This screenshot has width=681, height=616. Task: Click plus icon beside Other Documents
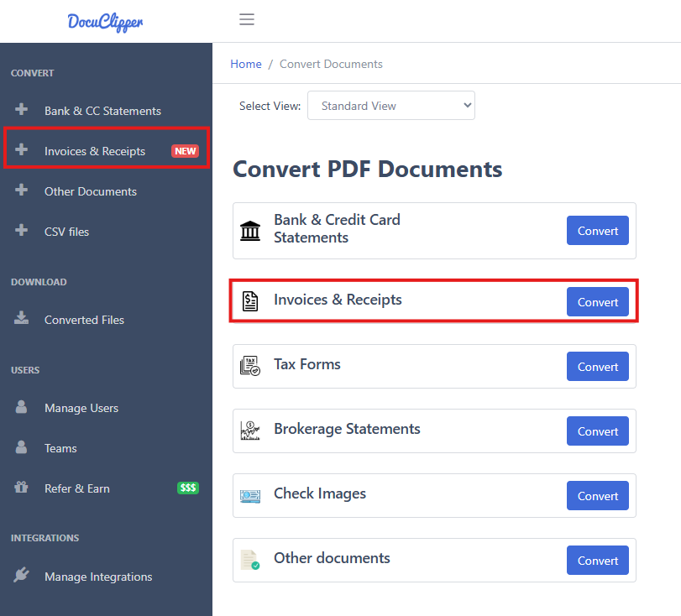21,190
